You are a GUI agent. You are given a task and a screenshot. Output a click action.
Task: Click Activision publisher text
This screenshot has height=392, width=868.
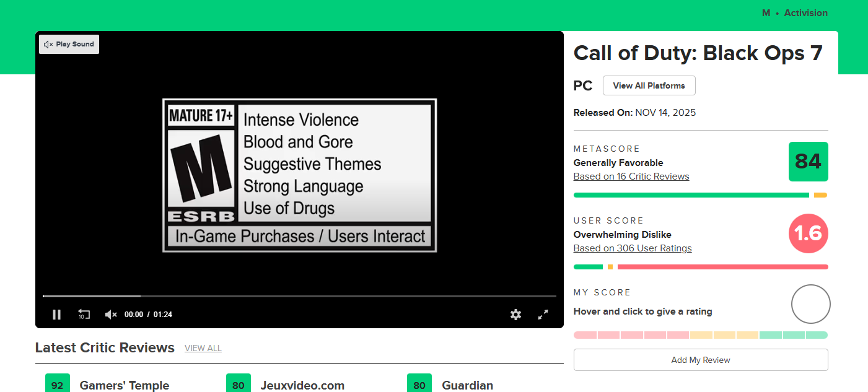tap(805, 13)
